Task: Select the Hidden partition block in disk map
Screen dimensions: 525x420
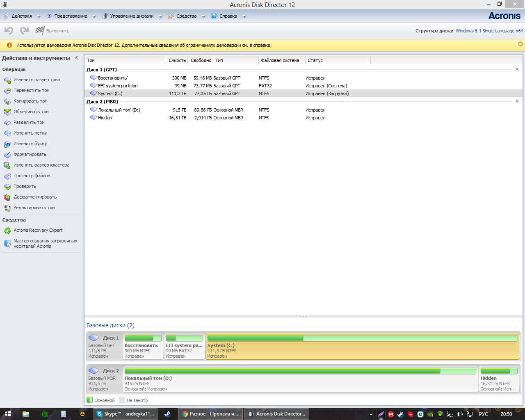Action: (499, 379)
